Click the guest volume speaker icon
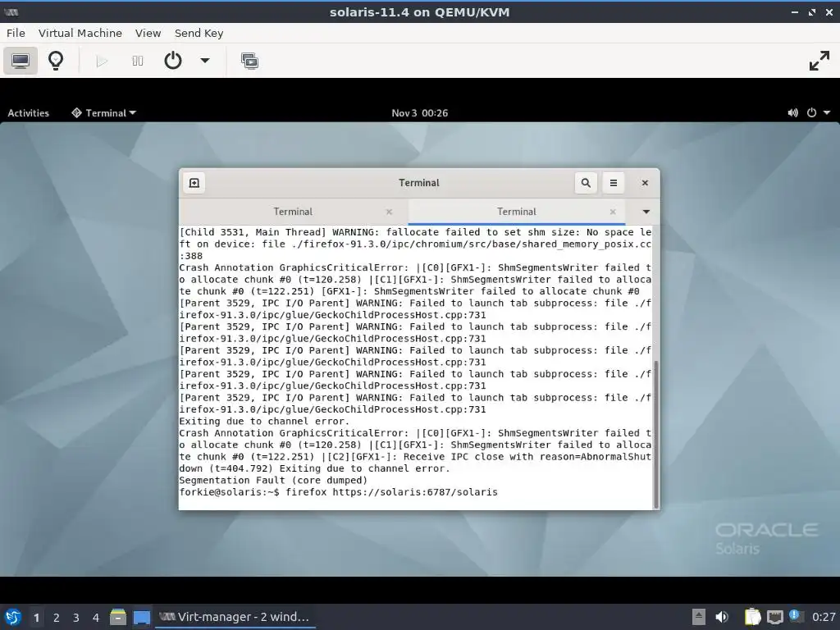Image resolution: width=840 pixels, height=630 pixels. pyautogui.click(x=793, y=113)
